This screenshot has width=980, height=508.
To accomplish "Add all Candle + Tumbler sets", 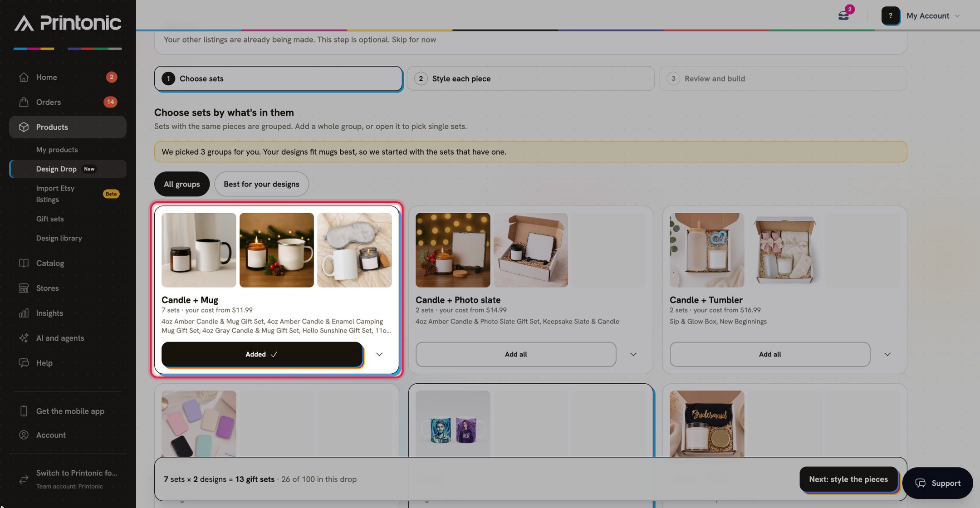I will 770,354.
